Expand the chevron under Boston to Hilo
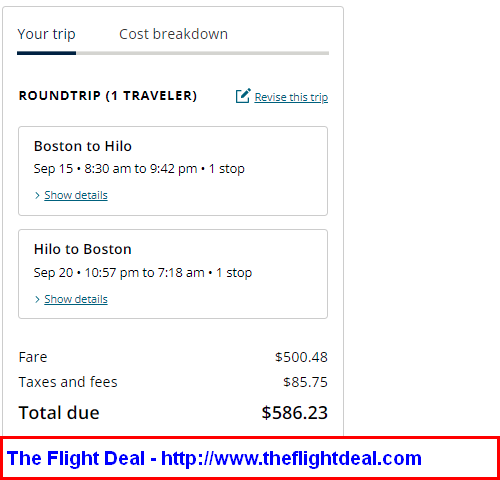The width and height of the screenshot is (500, 480). pos(37,195)
